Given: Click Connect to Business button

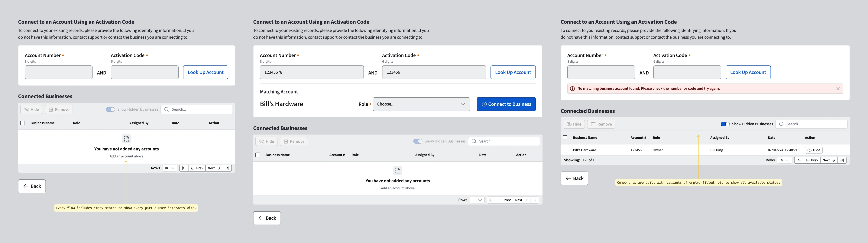Looking at the screenshot, I should (x=506, y=104).
